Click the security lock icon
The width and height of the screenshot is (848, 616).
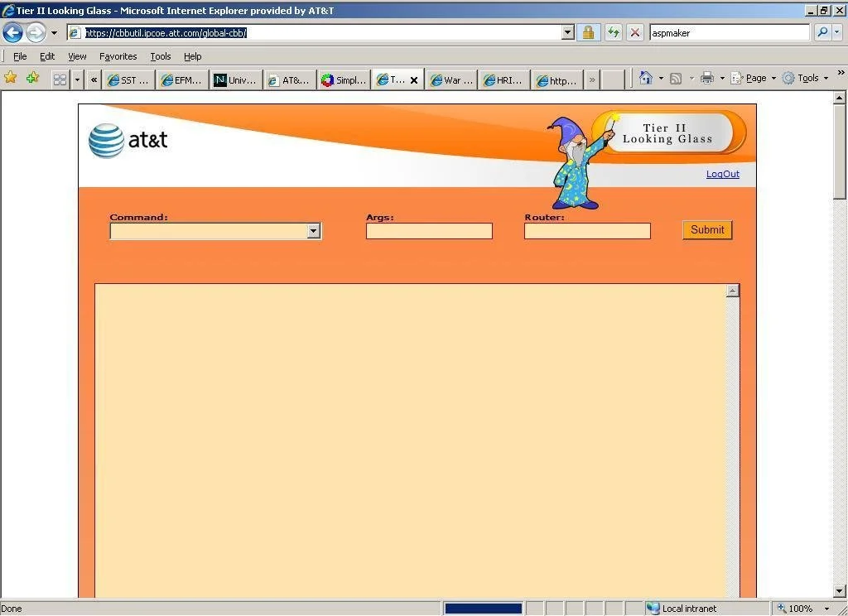pos(589,33)
